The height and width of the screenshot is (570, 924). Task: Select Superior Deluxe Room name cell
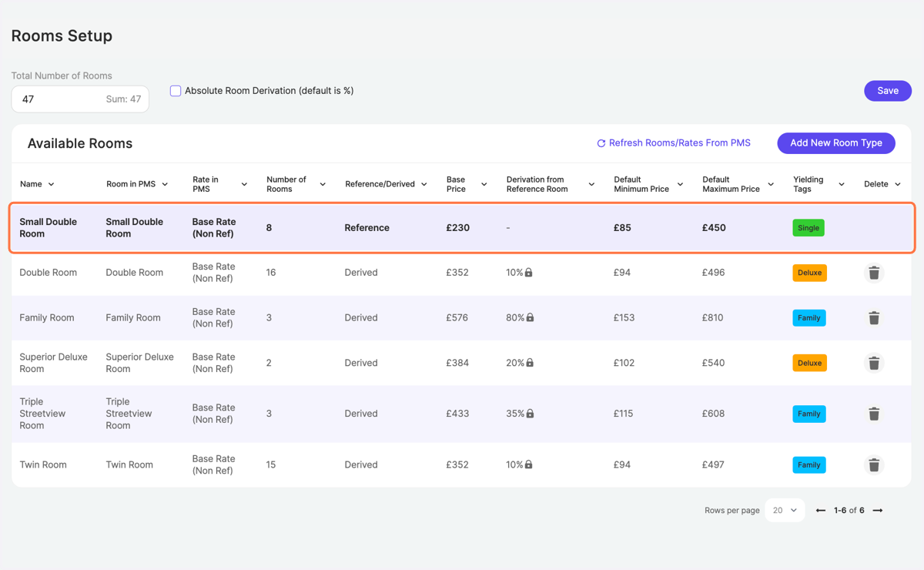(53, 363)
